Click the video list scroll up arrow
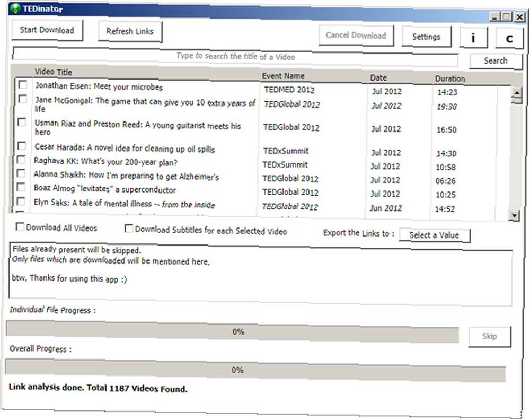 click(x=517, y=92)
